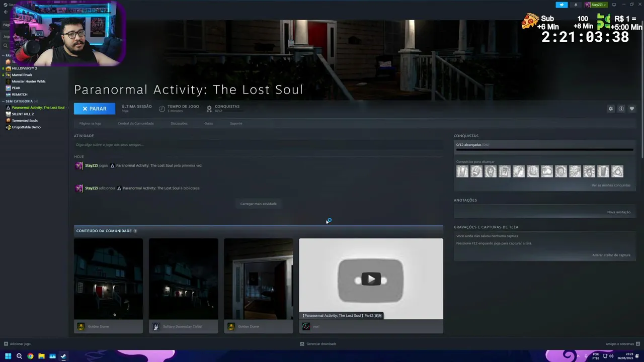This screenshot has height=362, width=644.
Task: Open Windows taskbar search
Action: point(19,356)
